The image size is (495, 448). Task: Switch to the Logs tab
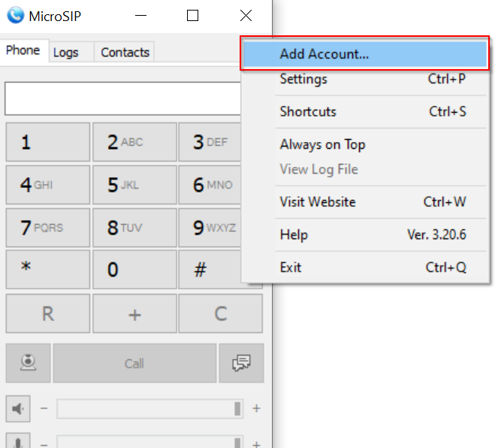pos(71,52)
